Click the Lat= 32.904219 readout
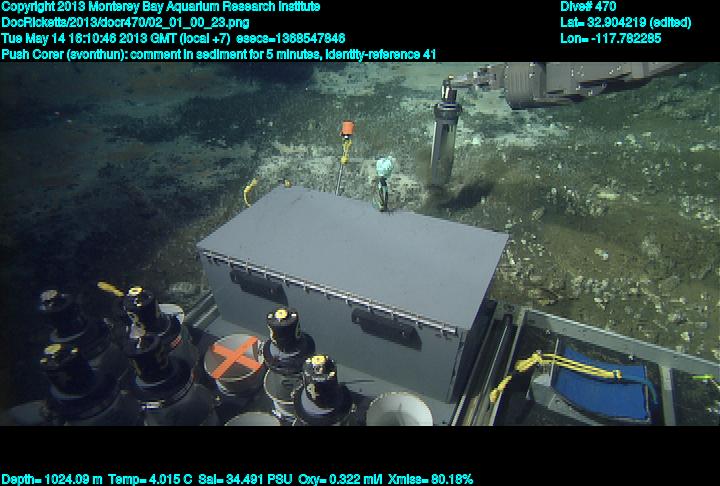This screenshot has height=486, width=720. (625, 23)
